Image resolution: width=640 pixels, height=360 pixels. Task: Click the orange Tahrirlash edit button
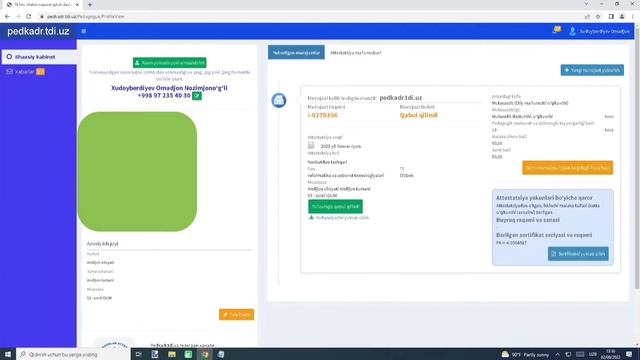coord(236,314)
